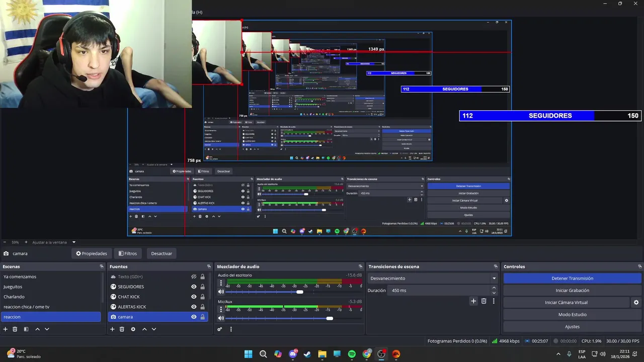Pop out the Controles dock
This screenshot has height=362, width=644.
[639, 266]
